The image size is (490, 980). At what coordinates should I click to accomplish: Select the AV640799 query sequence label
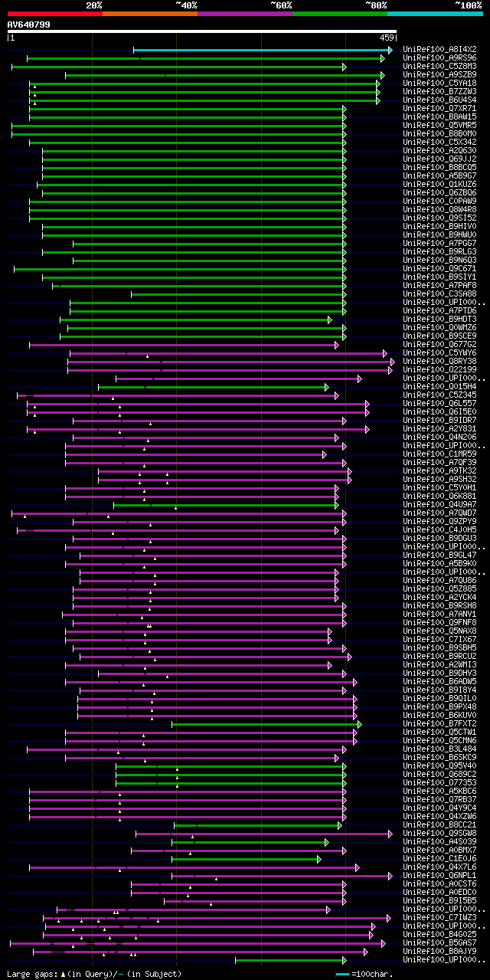(x=29, y=25)
